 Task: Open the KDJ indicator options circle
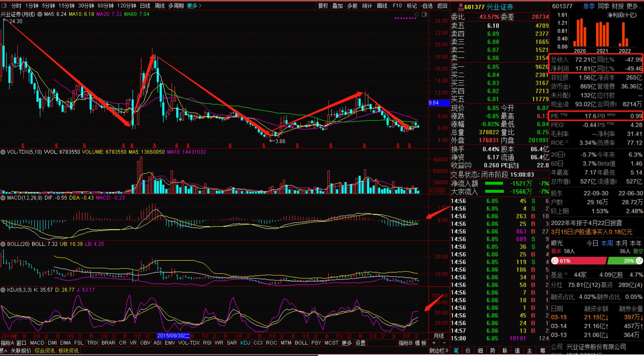3,290
